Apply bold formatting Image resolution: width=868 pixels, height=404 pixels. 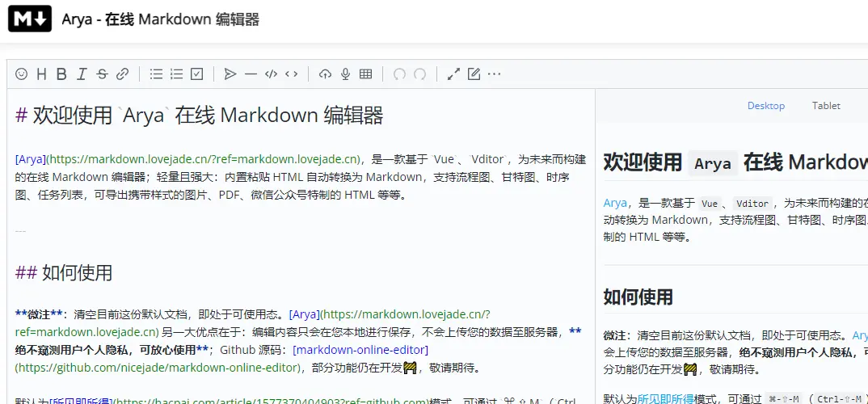[x=61, y=74]
